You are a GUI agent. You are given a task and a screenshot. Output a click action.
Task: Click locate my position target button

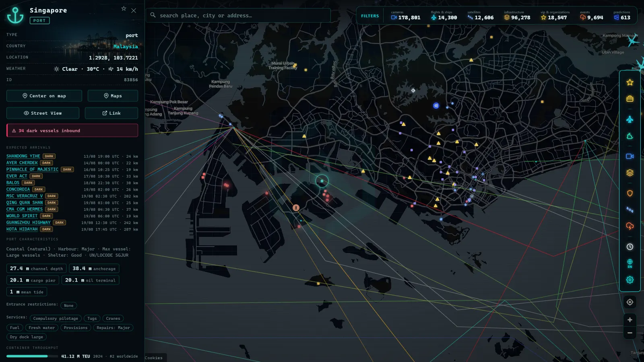pos(630,302)
